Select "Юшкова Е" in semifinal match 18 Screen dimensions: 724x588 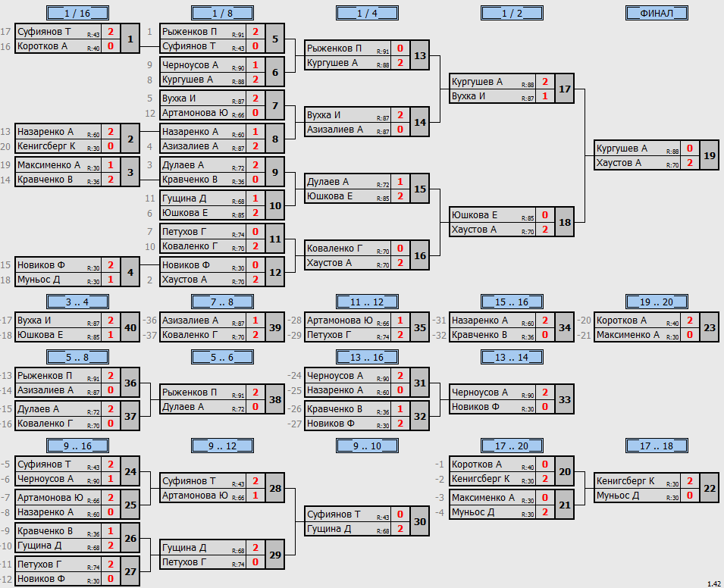475,215
